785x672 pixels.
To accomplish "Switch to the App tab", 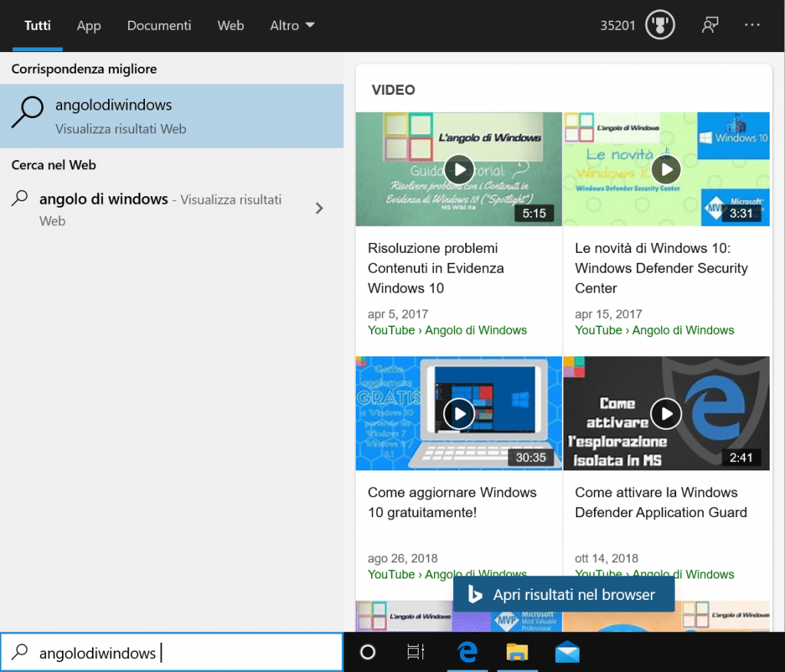I will pos(89,25).
